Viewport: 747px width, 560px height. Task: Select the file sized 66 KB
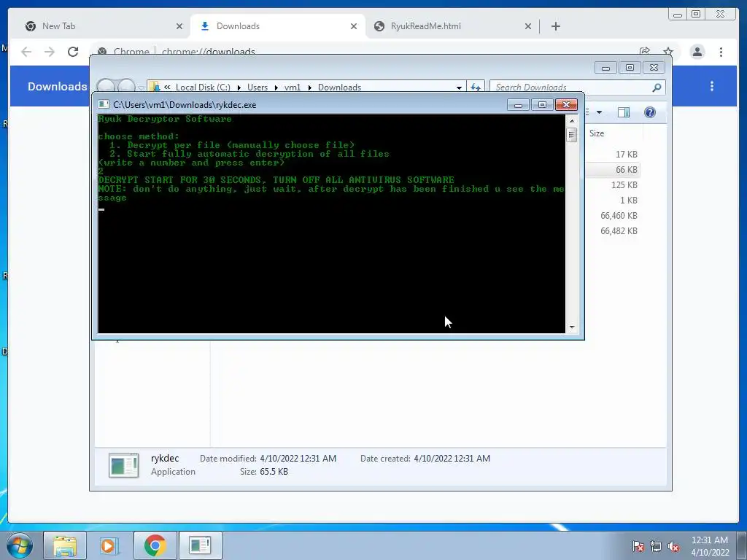point(627,169)
